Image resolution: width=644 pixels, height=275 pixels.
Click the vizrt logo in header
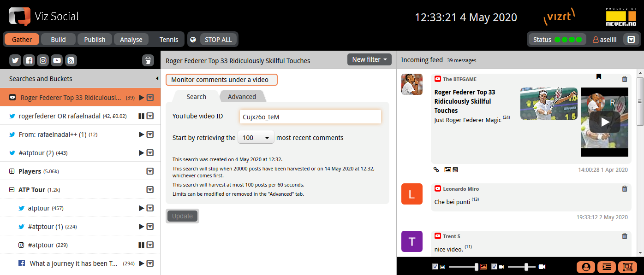coord(560,17)
